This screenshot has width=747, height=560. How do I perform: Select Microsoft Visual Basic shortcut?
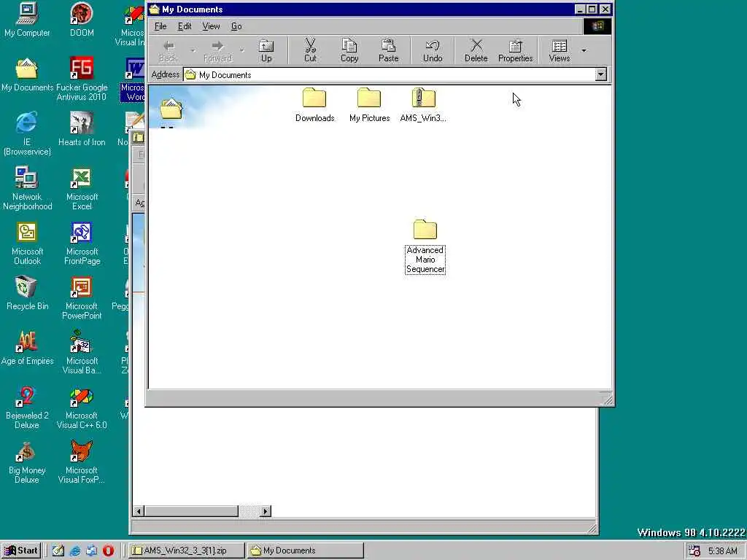(82, 352)
